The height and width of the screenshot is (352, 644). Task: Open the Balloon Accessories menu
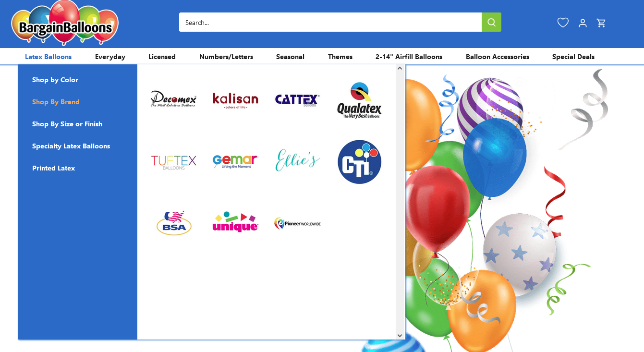tap(498, 57)
